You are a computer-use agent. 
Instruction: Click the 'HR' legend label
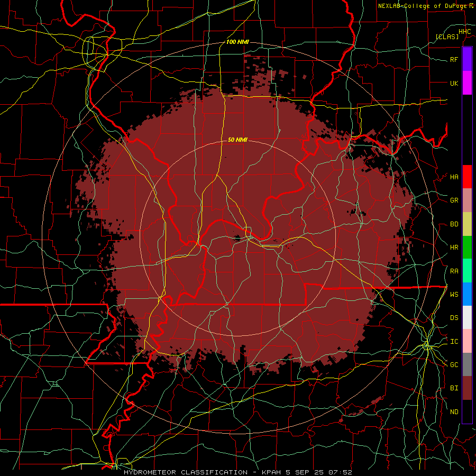[x=454, y=248]
